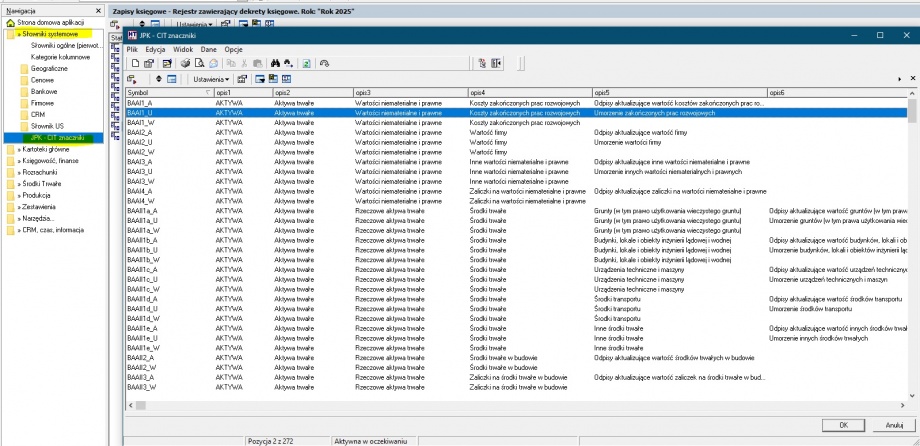This screenshot has width=920, height=446.
Task: Select the BAAI2_A row in table
Action: pos(140,132)
